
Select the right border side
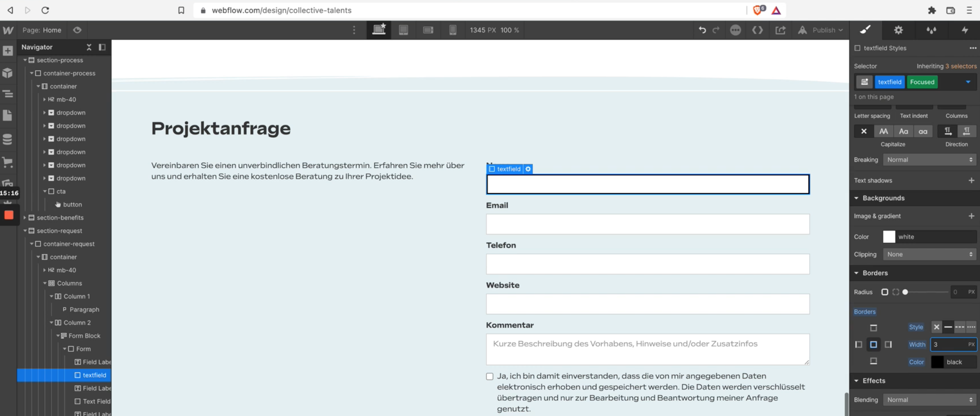pyautogui.click(x=888, y=344)
